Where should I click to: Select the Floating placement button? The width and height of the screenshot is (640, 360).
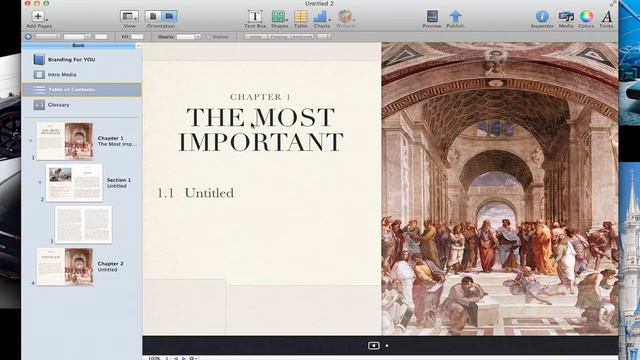point(279,37)
